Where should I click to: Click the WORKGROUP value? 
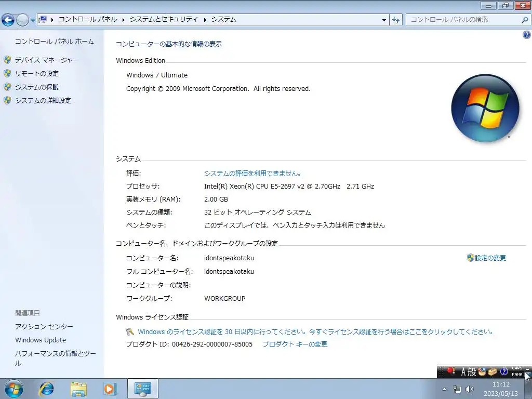224,299
